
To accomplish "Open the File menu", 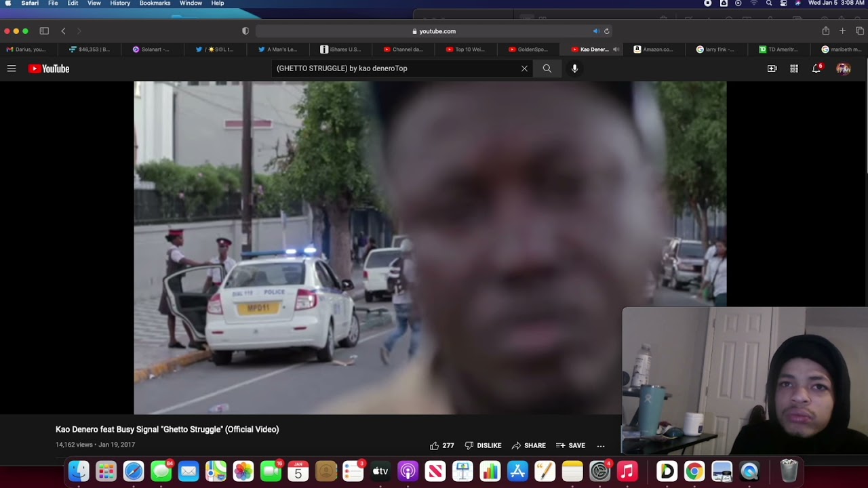I will tap(53, 3).
